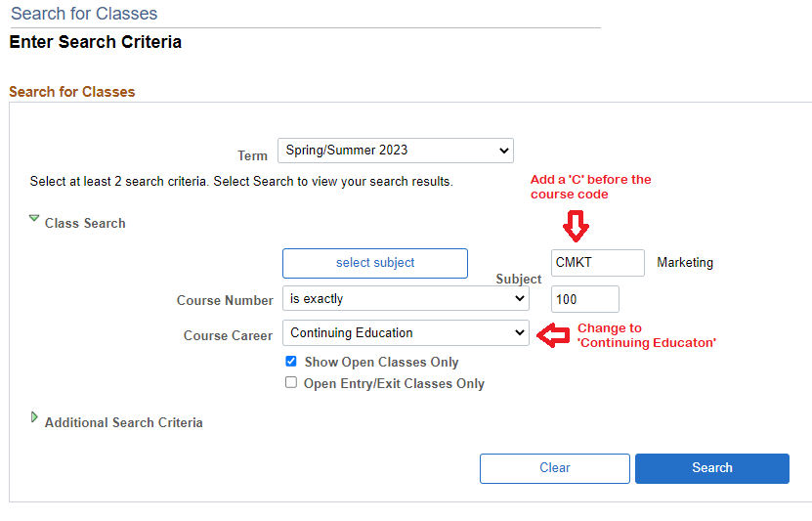
Task: Click the select subject button
Action: click(x=375, y=263)
